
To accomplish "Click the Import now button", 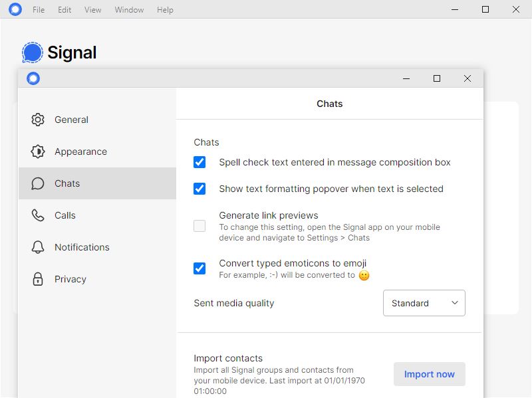I will pos(430,374).
